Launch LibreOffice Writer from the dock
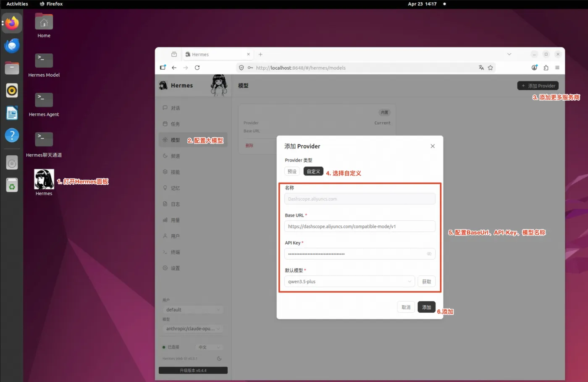Screen dimensions: 588x382 pyautogui.click(x=12, y=113)
